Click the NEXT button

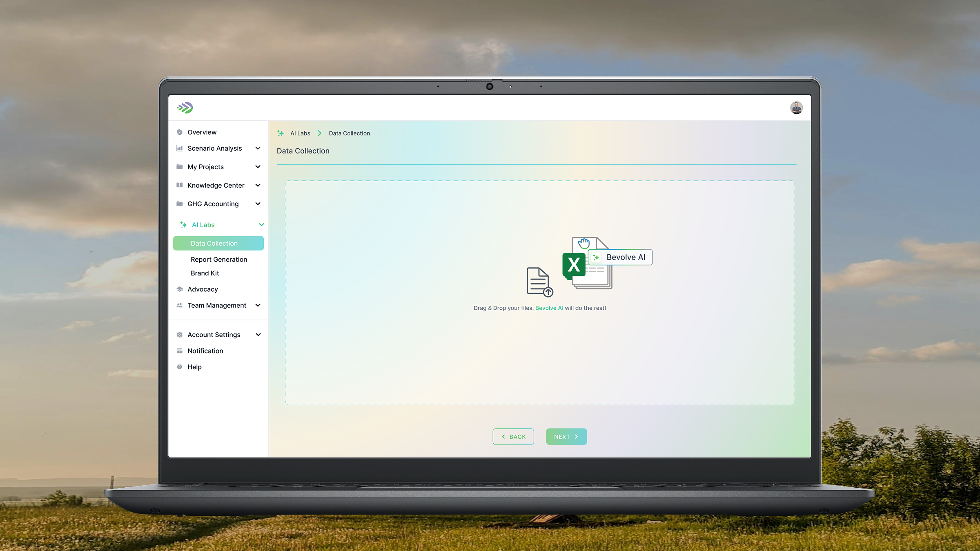566,436
